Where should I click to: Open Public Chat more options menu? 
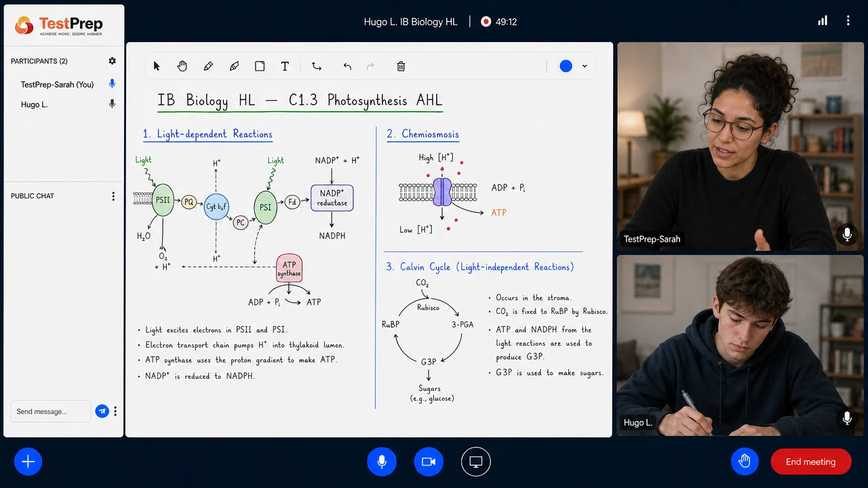coord(113,196)
